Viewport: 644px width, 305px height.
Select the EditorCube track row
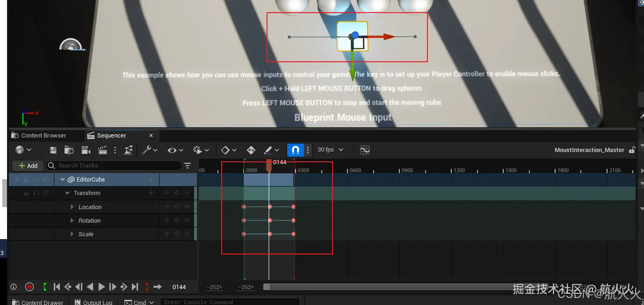click(102, 180)
